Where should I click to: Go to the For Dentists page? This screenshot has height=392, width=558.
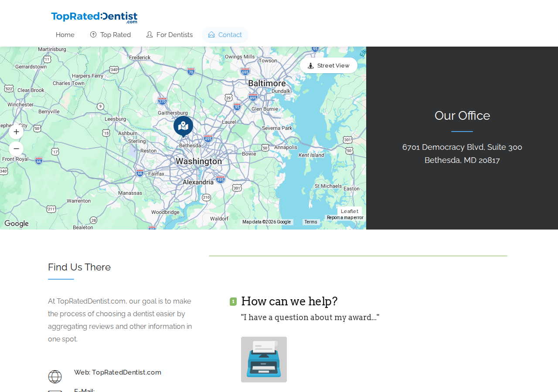169,35
